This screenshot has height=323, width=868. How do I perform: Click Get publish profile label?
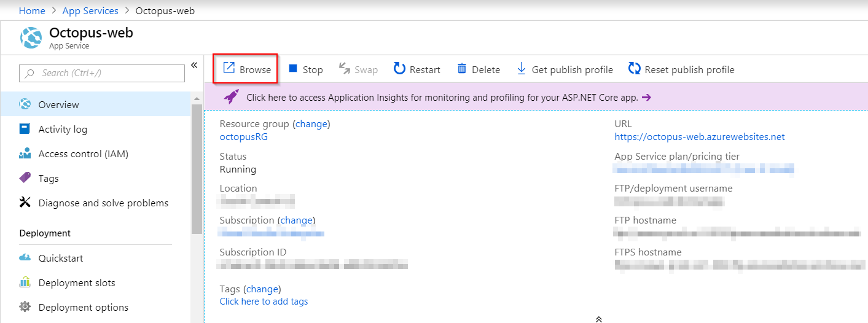pyautogui.click(x=573, y=69)
